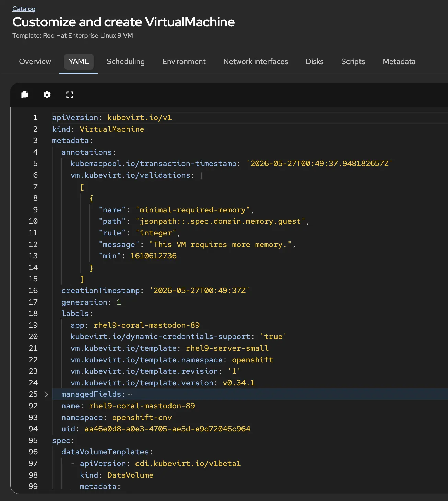Screen dimensions: 448x501
Task: Click name value on line 92
Action: coord(142,406)
